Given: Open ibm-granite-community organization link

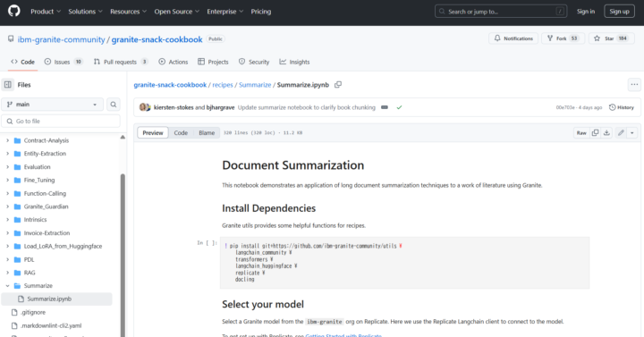Looking at the screenshot, I should click(x=61, y=39).
